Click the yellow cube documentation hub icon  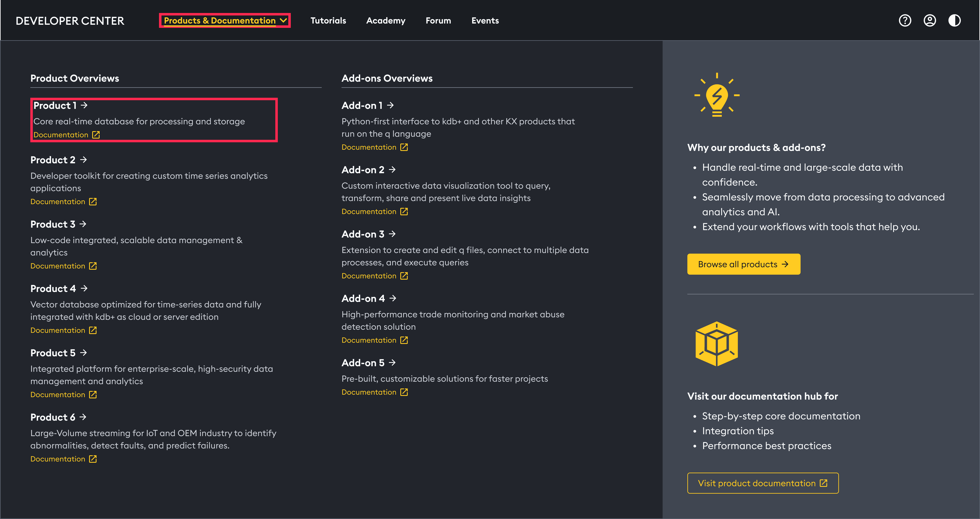coord(716,344)
